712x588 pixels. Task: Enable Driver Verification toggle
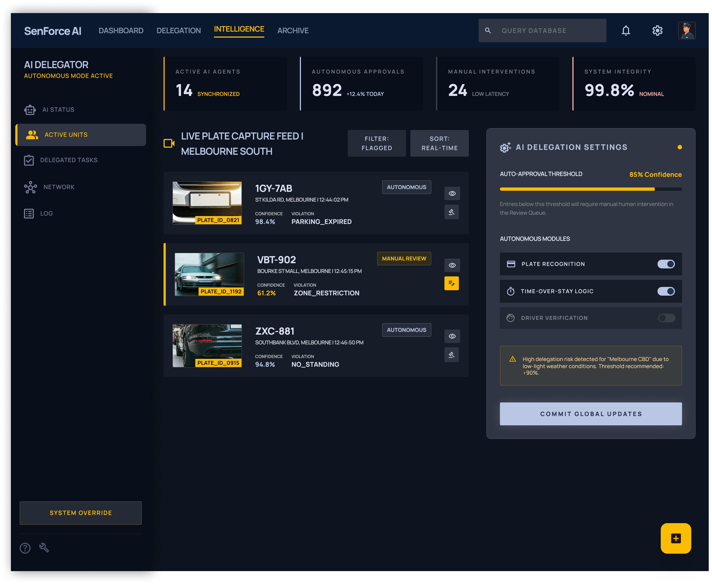(x=666, y=318)
